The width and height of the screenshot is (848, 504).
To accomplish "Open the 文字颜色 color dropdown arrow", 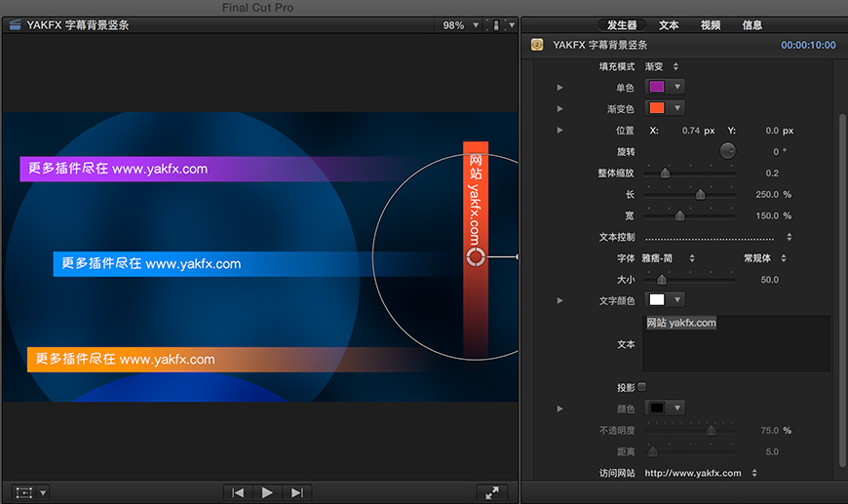I will point(677,299).
